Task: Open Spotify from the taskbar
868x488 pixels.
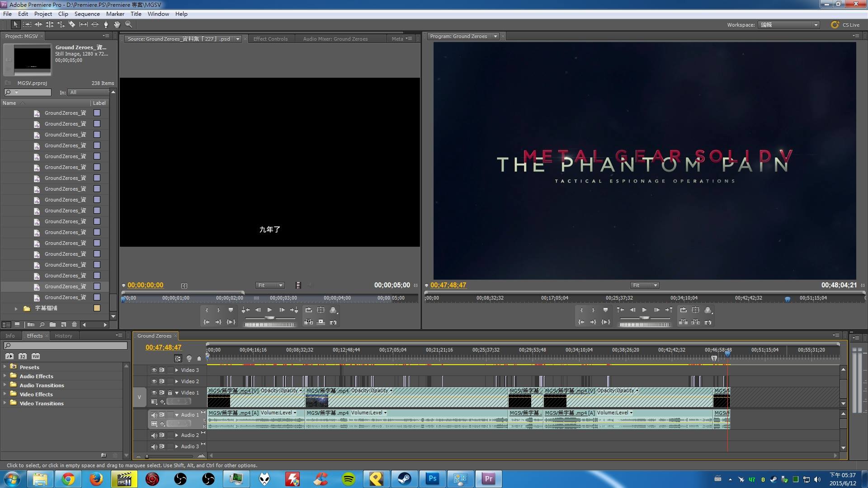Action: 349,479
